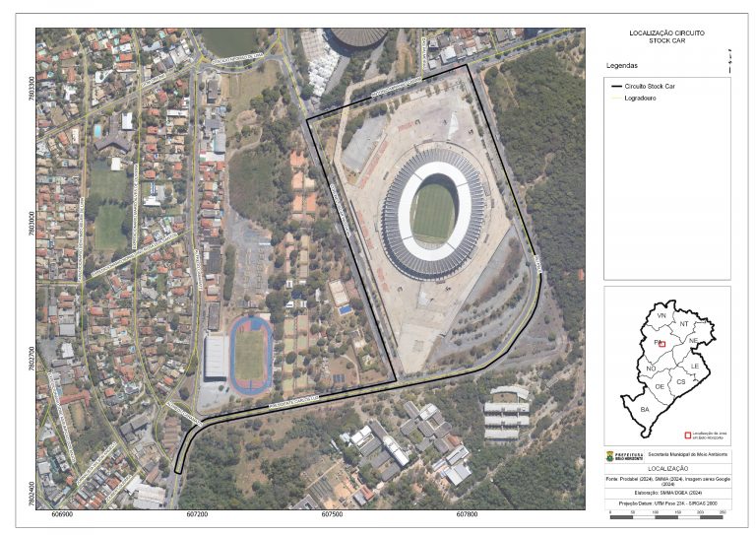This screenshot has height=535, width=756.
Task: Click the 607500 coordinate label on bottom axis
Action: point(332,514)
